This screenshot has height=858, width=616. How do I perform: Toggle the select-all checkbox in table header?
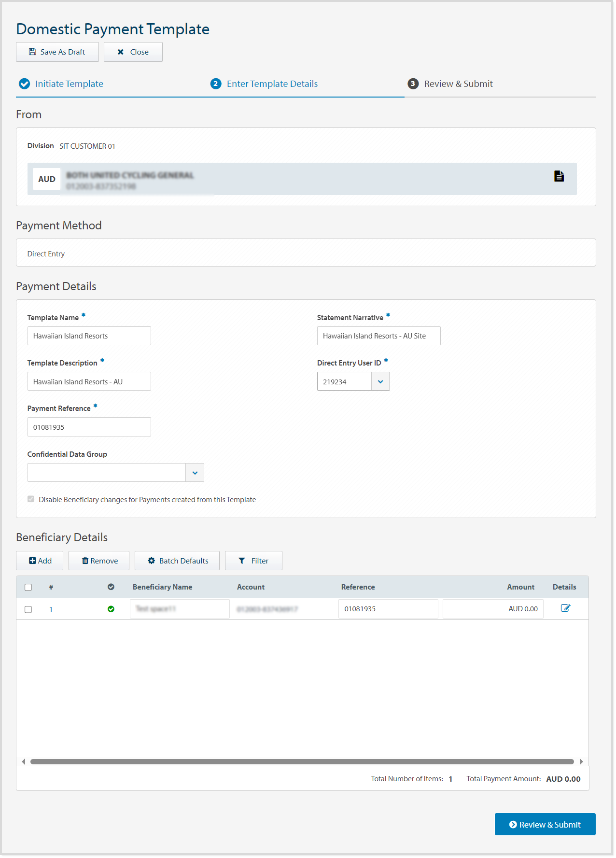coord(28,588)
